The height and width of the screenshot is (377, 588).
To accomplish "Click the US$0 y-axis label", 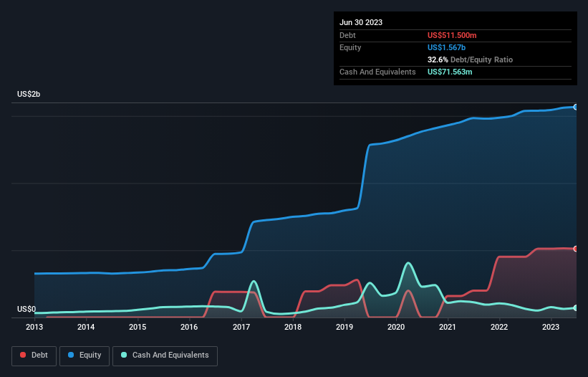I will coord(26,309).
